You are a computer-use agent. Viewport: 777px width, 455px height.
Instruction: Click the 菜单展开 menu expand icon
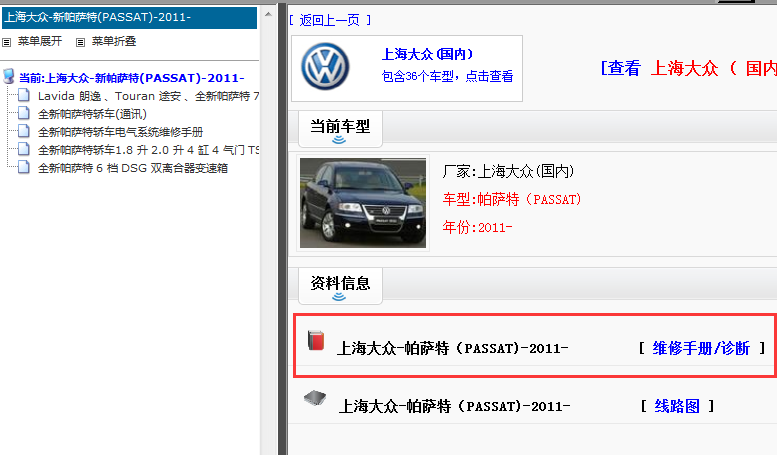pyautogui.click(x=6, y=42)
